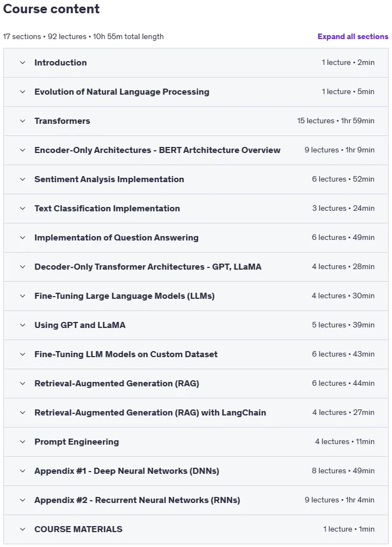The height and width of the screenshot is (547, 392).
Task: Toggle chevron next to Sentiment Analysis Implementation
Action: pyautogui.click(x=23, y=179)
